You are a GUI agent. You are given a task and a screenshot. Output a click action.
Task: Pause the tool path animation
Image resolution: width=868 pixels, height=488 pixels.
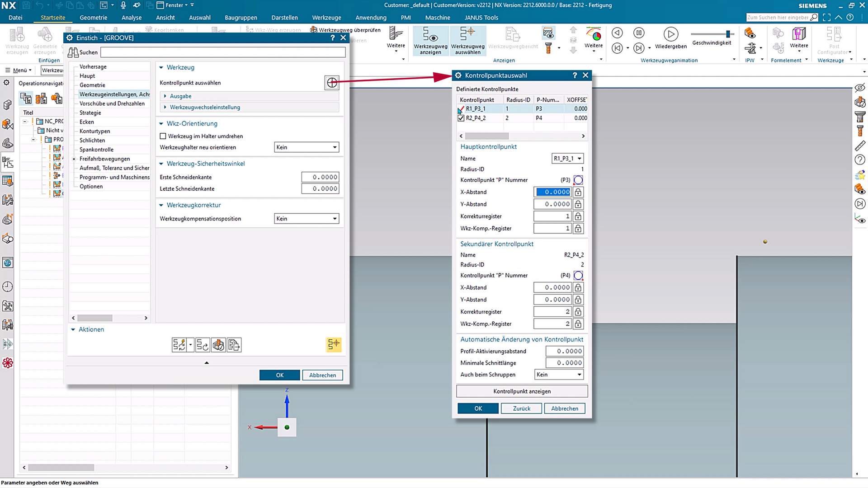point(639,33)
